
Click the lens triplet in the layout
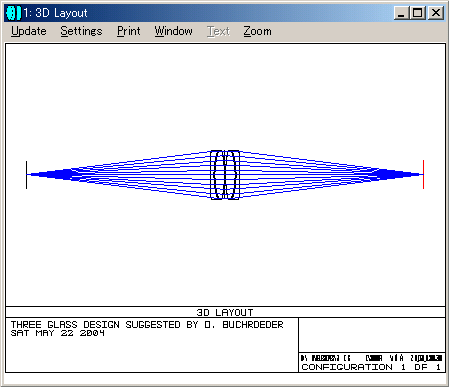[x=225, y=175]
